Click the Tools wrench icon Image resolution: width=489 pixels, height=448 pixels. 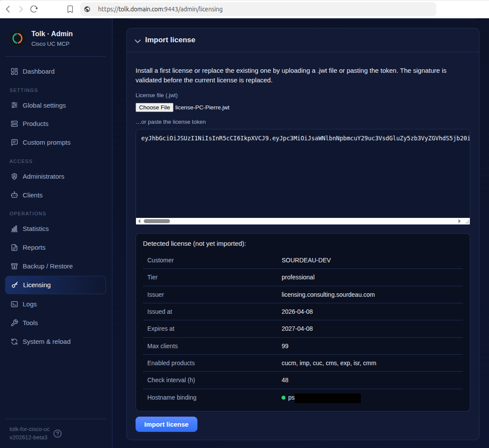tap(14, 323)
